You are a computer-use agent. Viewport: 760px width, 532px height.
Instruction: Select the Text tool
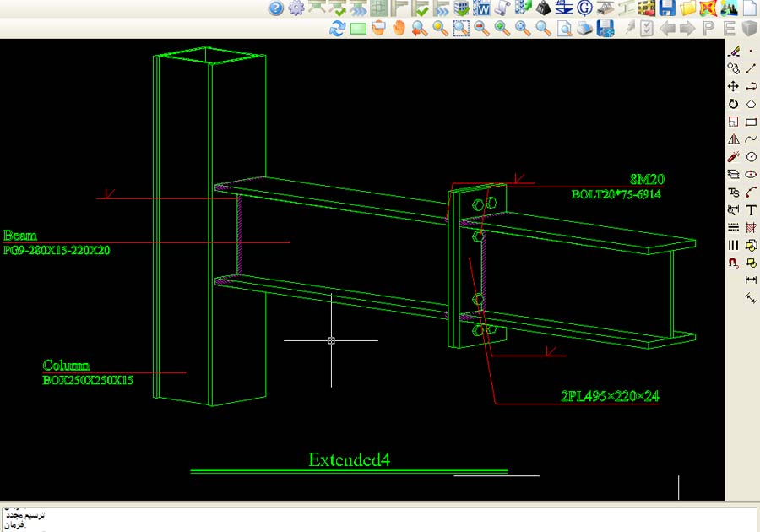click(751, 209)
